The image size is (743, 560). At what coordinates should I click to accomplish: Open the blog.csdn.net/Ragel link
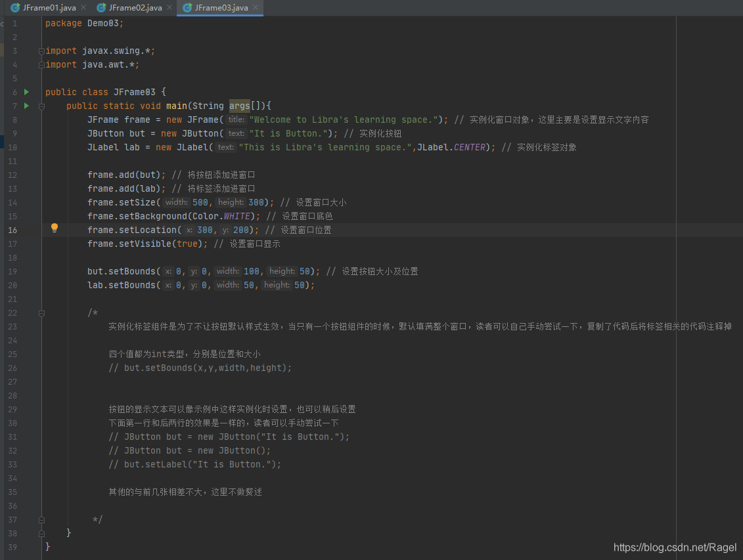(676, 547)
